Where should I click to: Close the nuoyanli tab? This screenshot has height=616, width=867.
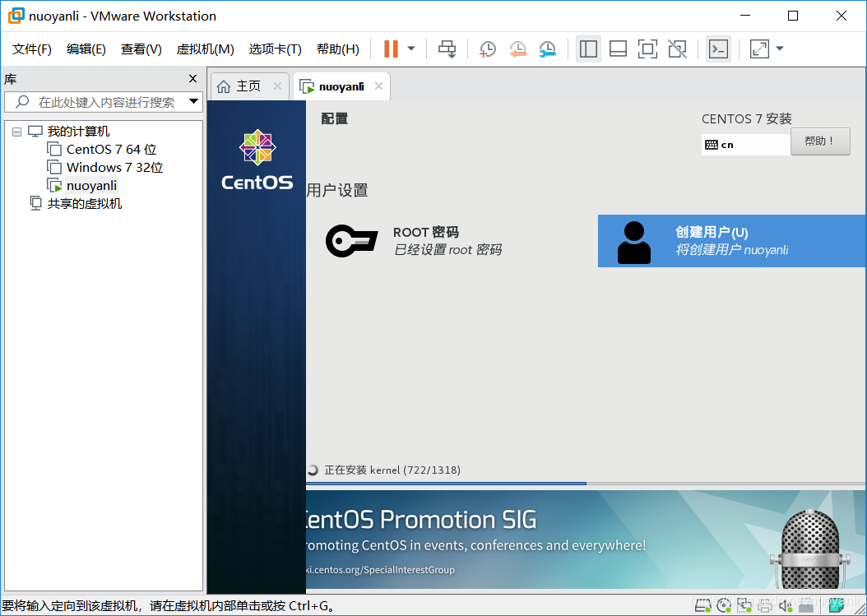point(378,86)
